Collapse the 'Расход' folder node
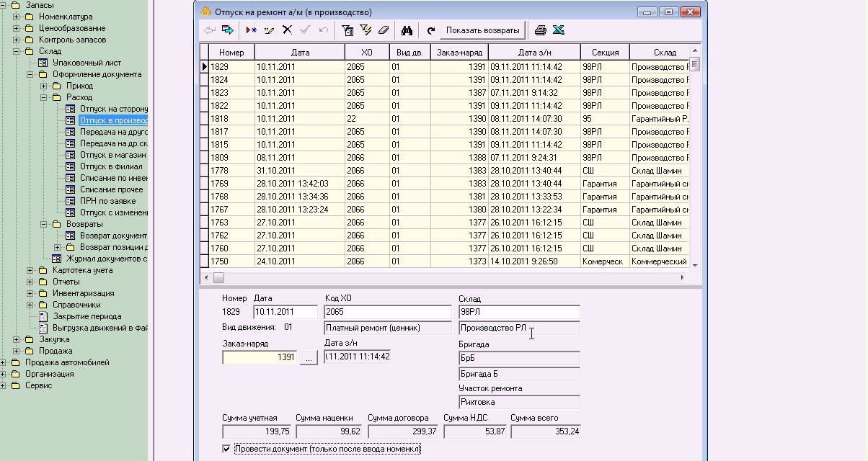Viewport: 868px width, 461px height. [x=43, y=97]
